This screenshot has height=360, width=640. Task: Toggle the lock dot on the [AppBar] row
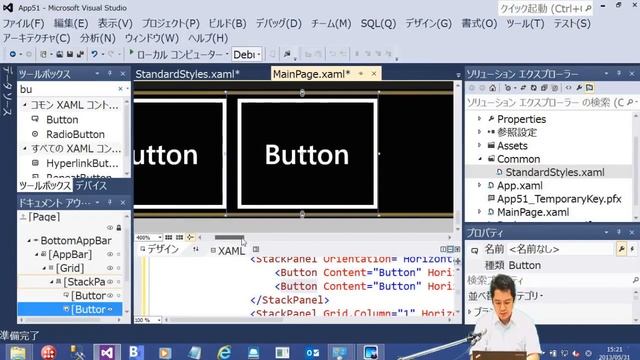click(x=119, y=254)
